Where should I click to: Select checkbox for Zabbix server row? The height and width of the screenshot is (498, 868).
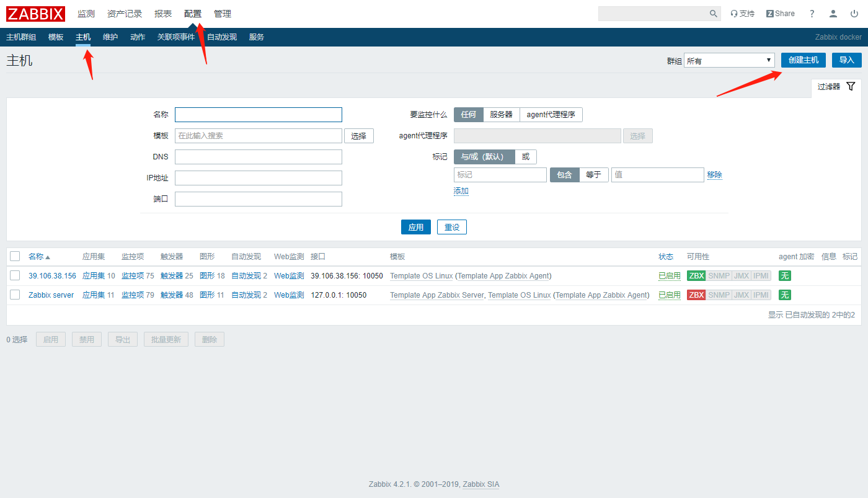point(15,295)
